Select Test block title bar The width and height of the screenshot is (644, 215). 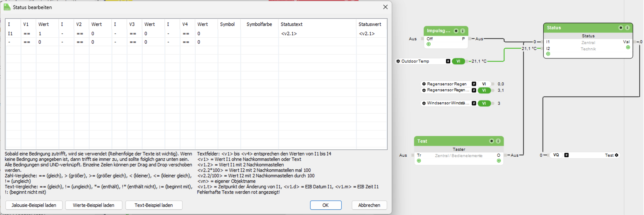tap(459, 141)
